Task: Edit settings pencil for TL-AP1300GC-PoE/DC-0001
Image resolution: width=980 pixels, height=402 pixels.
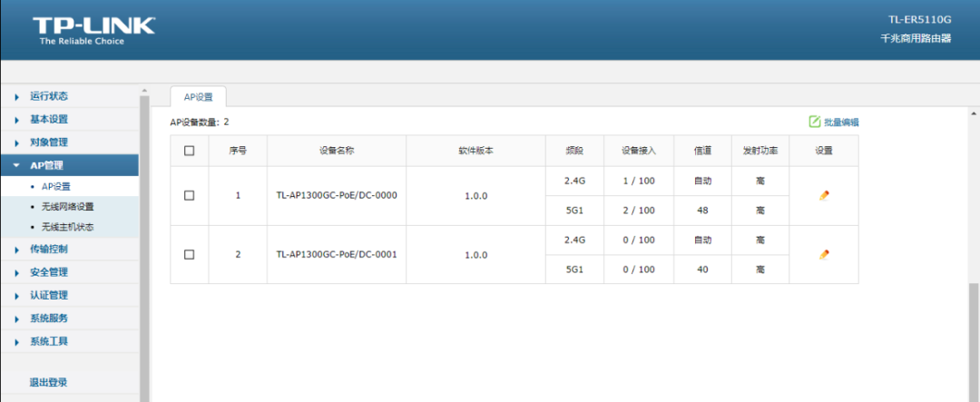Action: [x=824, y=254]
